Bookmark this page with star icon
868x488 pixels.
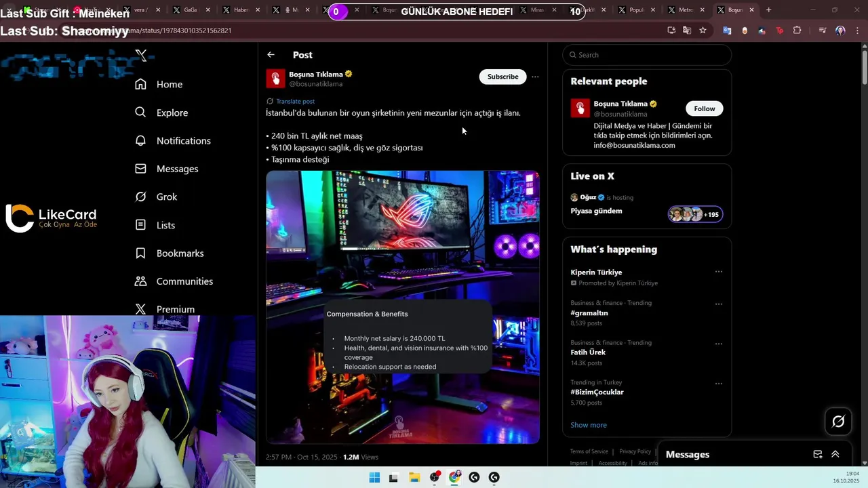click(703, 30)
